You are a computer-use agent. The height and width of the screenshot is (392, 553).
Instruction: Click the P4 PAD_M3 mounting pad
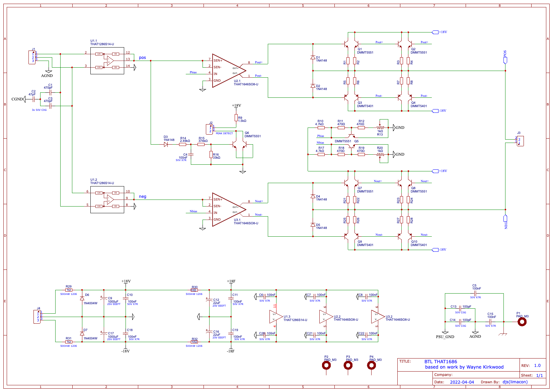(x=371, y=365)
